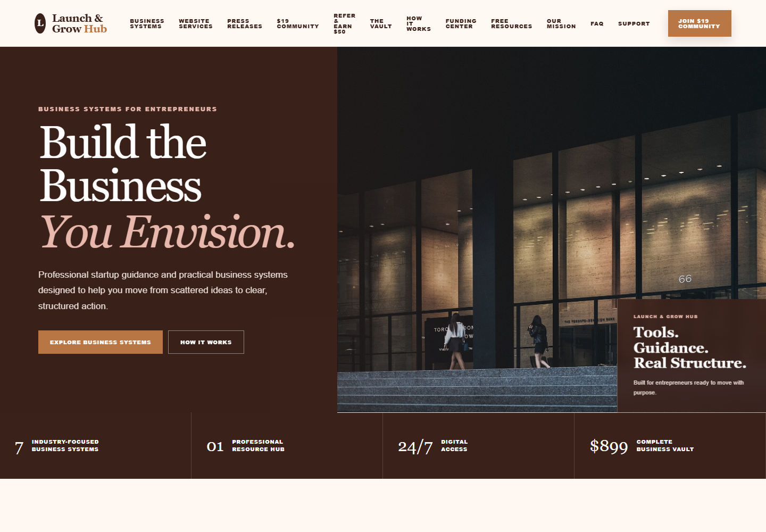
Task: Open the Support nav link
Action: pos(634,23)
